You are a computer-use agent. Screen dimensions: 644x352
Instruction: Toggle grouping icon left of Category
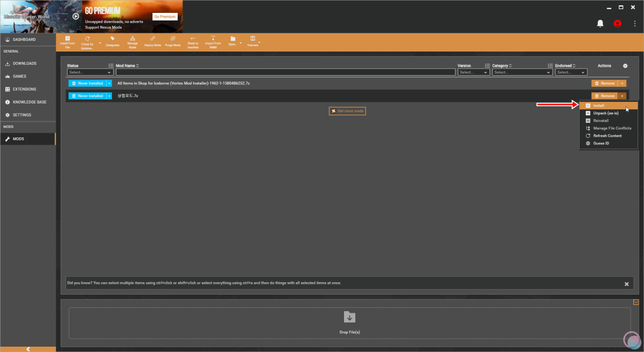487,65
